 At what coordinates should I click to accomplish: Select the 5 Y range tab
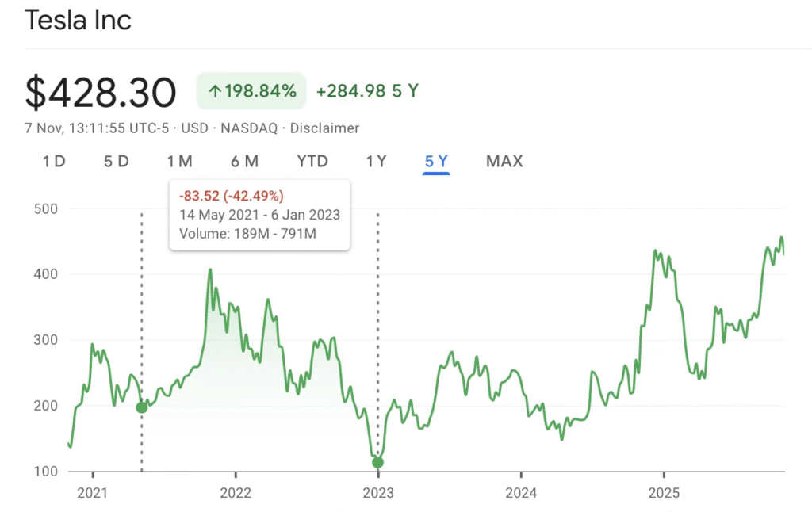point(436,162)
